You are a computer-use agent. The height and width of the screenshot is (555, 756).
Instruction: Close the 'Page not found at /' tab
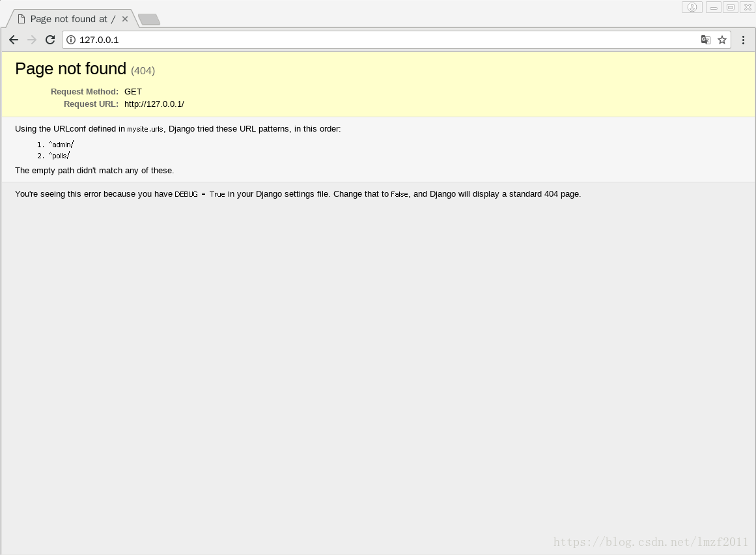125,19
